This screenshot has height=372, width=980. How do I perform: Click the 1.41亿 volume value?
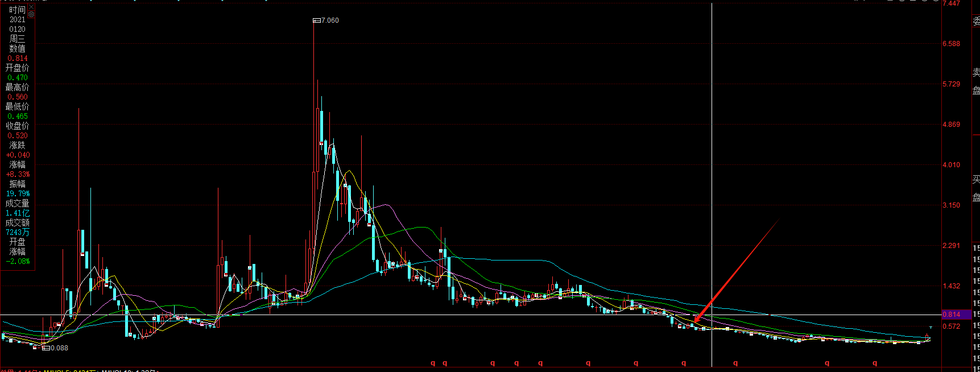[18, 213]
